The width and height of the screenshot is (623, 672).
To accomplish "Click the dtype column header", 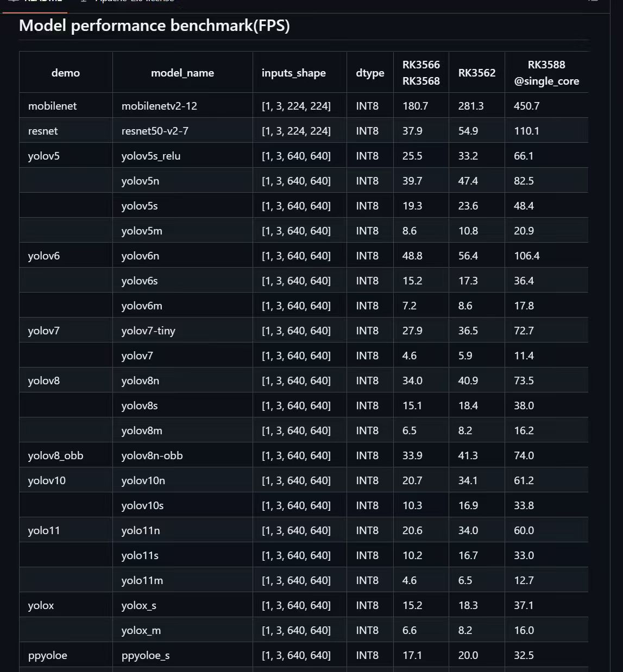I will pos(370,73).
